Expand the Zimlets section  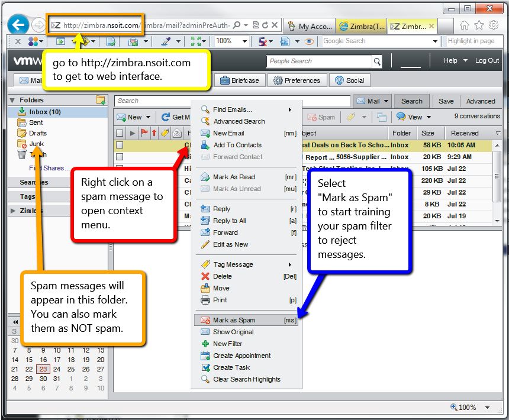13,211
